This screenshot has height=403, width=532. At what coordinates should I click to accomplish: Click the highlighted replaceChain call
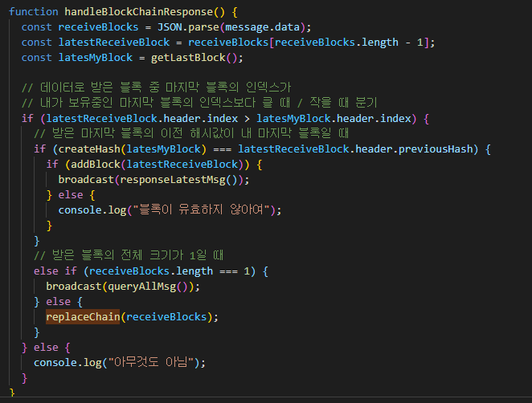(x=83, y=317)
